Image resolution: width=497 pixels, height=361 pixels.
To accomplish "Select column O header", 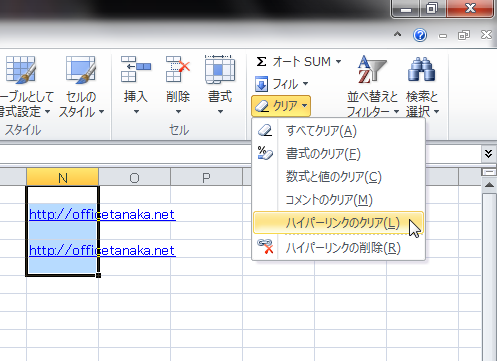I will point(134,177).
